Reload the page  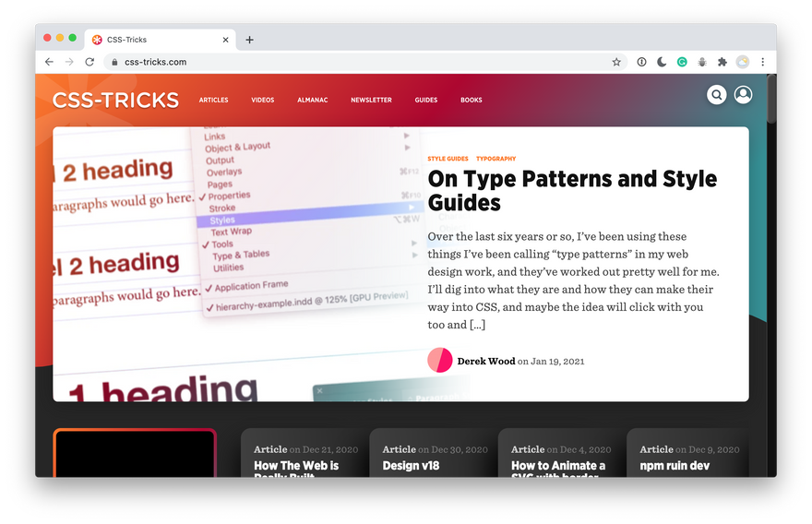(x=90, y=62)
